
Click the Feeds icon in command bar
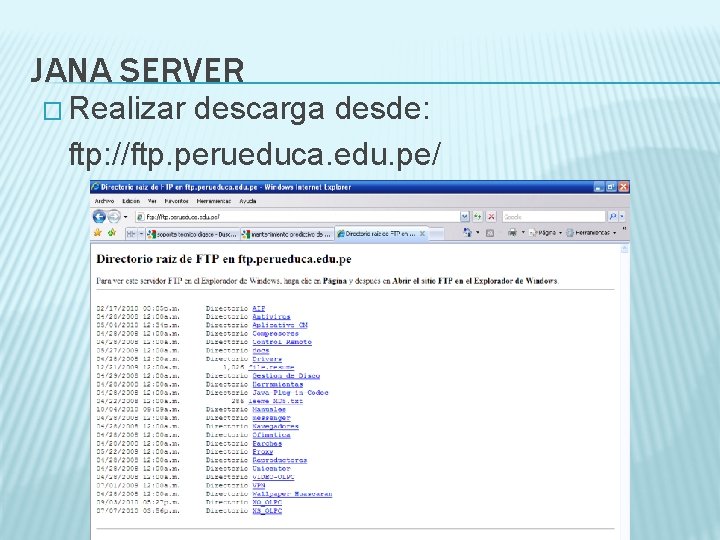[490, 233]
